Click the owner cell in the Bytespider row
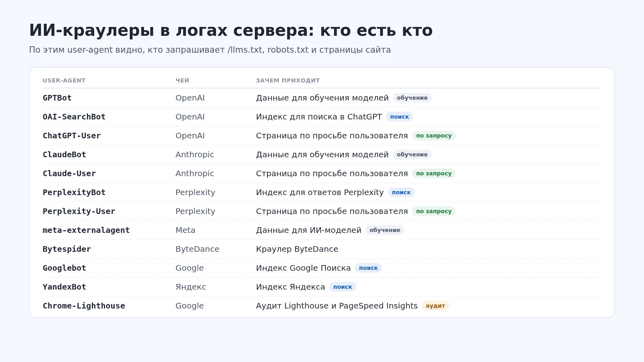This screenshot has width=644, height=362. coord(197,249)
